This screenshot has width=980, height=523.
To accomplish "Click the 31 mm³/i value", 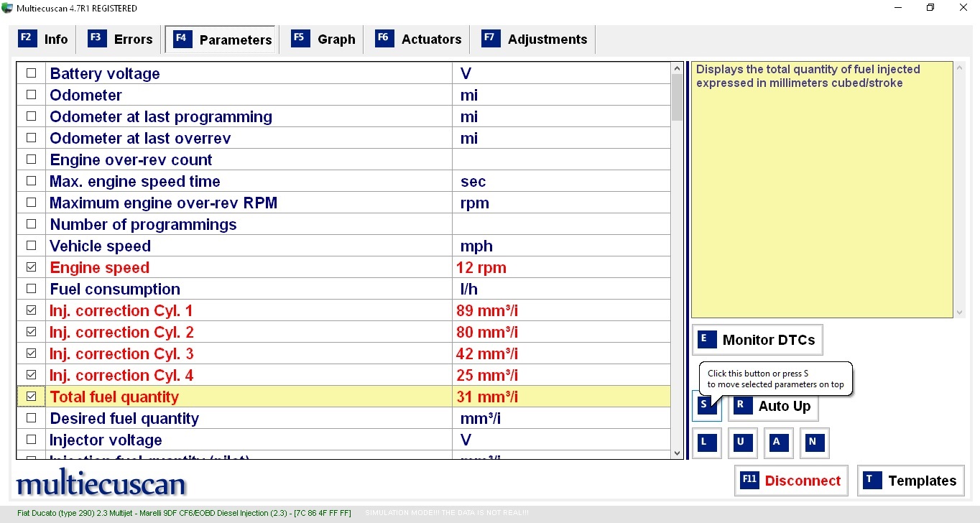I will [487, 397].
